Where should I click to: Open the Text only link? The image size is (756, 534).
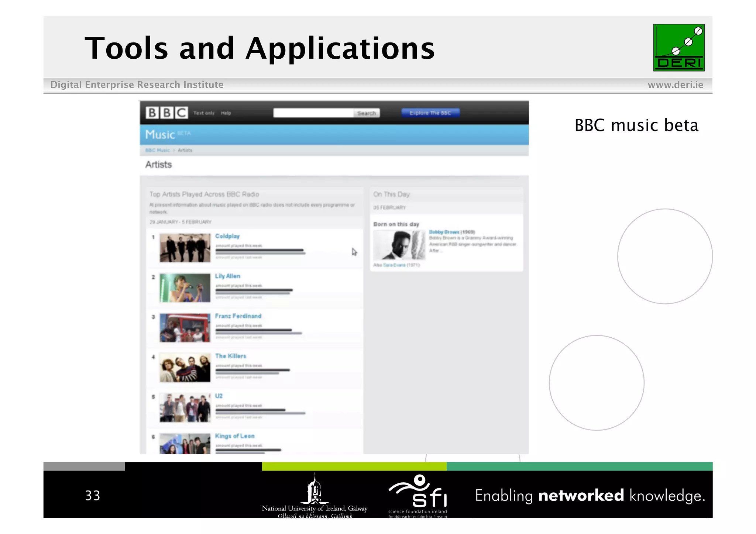(x=204, y=113)
